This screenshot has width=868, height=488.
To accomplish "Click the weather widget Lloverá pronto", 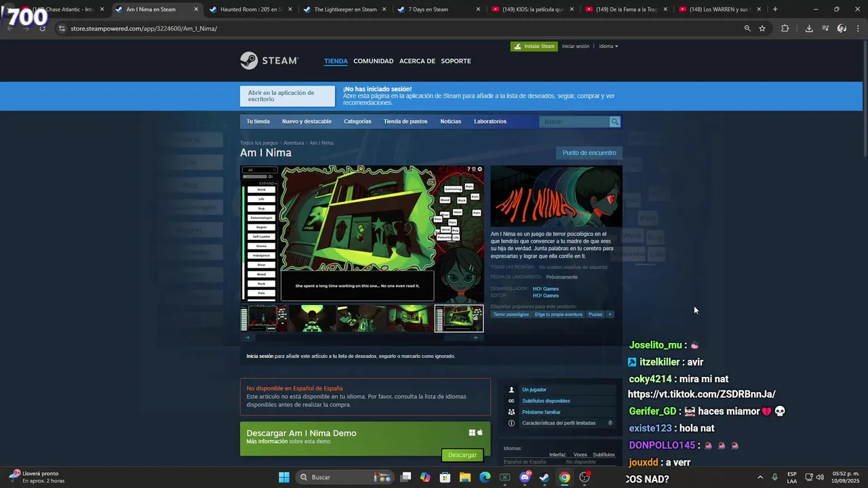I will click(37, 477).
